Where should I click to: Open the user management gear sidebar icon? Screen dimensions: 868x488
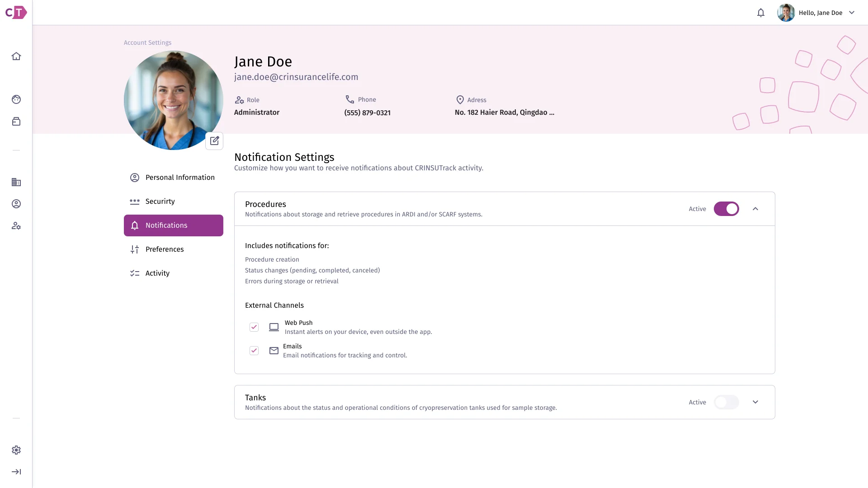pos(16,225)
